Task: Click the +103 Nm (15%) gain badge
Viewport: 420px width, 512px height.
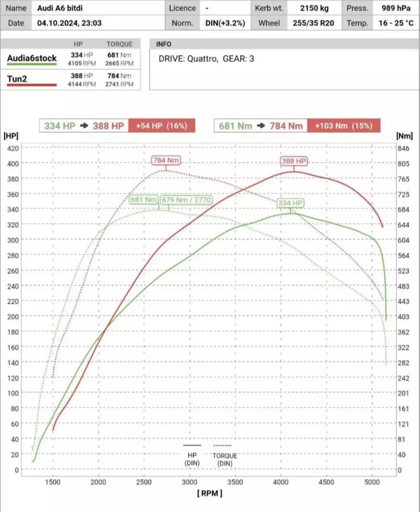Action: (344, 126)
